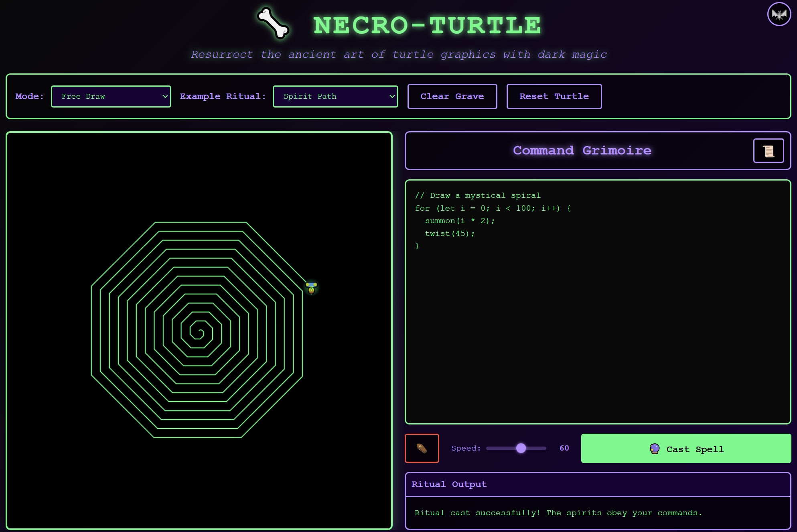Click the bone logo beside the title

(x=273, y=24)
